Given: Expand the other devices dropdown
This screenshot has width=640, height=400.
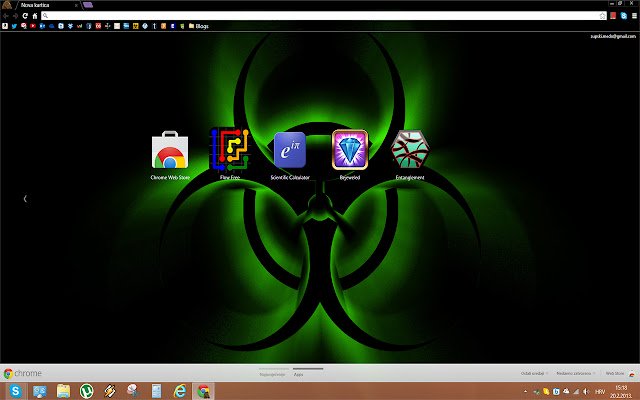Looking at the screenshot, I should [534, 373].
